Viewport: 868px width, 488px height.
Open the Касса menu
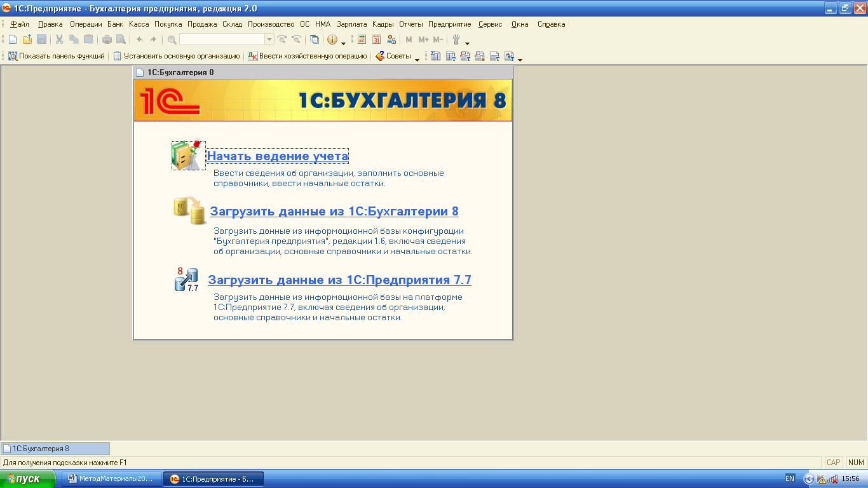coord(139,24)
